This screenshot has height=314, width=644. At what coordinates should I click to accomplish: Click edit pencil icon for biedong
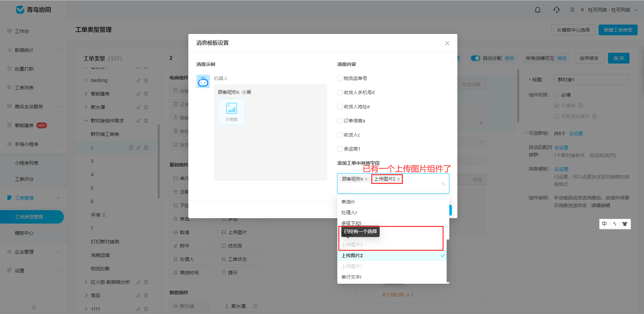pyautogui.click(x=139, y=80)
